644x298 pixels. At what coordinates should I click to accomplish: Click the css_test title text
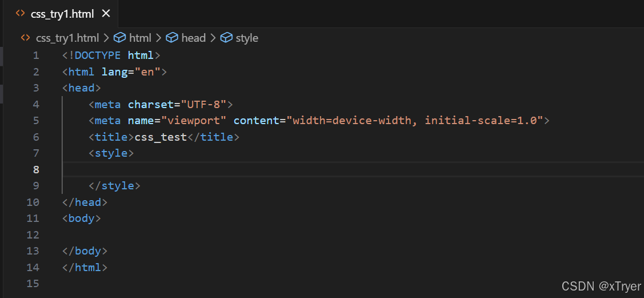[x=161, y=137]
